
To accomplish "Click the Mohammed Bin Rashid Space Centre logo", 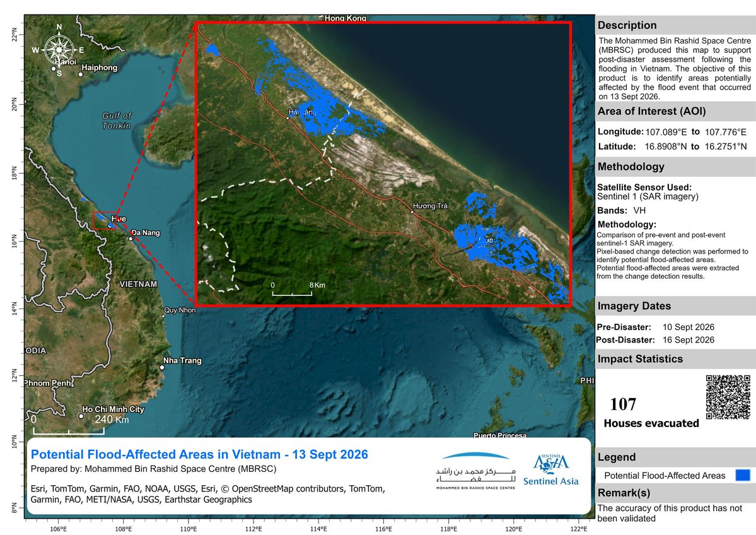I will (x=476, y=471).
